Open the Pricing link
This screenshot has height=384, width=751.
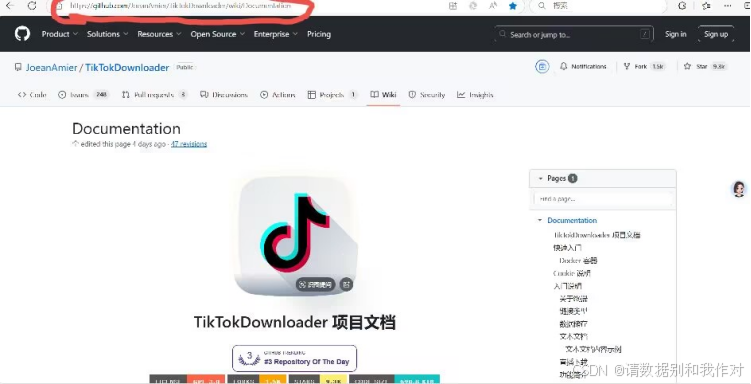319,34
